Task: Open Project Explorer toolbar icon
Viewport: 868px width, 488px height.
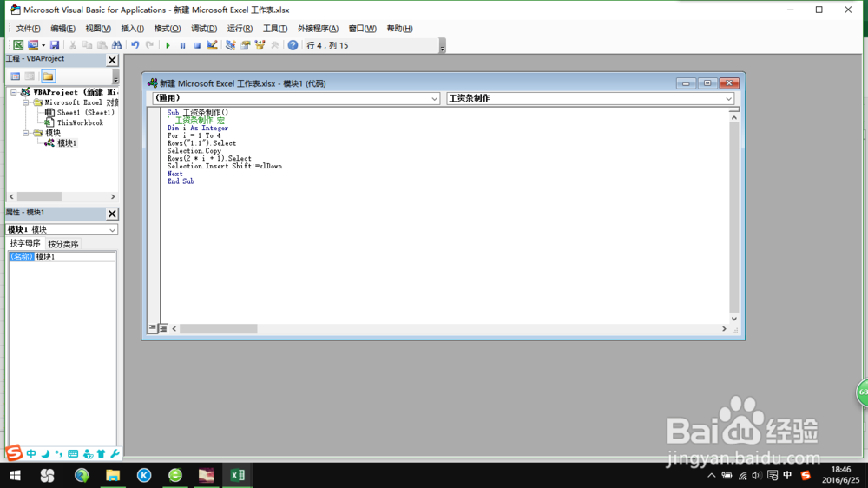Action: [230, 45]
